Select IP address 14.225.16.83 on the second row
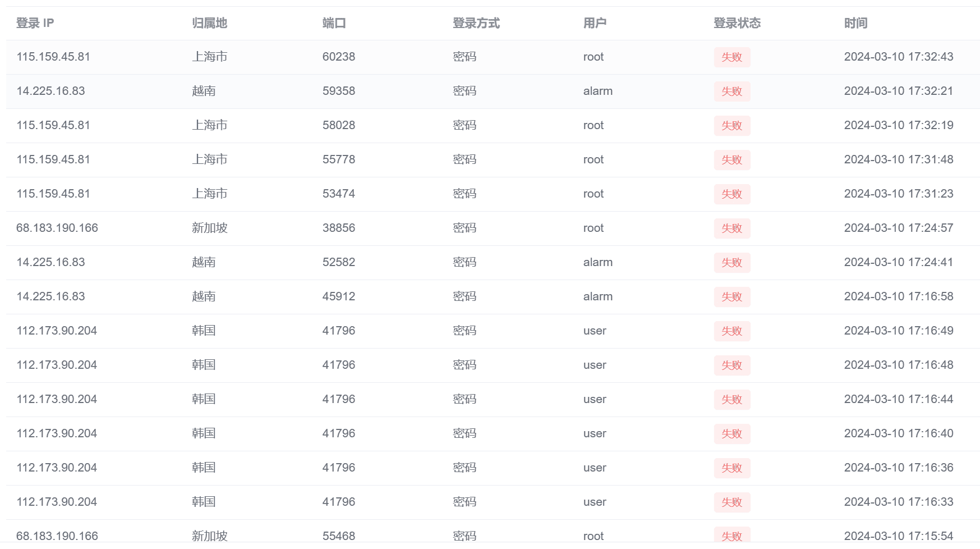 [x=50, y=91]
